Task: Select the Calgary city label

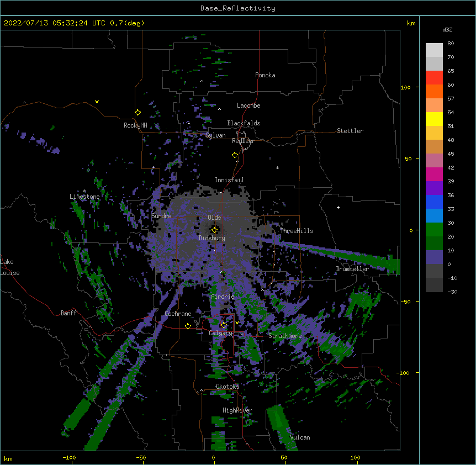Action: [x=220, y=333]
